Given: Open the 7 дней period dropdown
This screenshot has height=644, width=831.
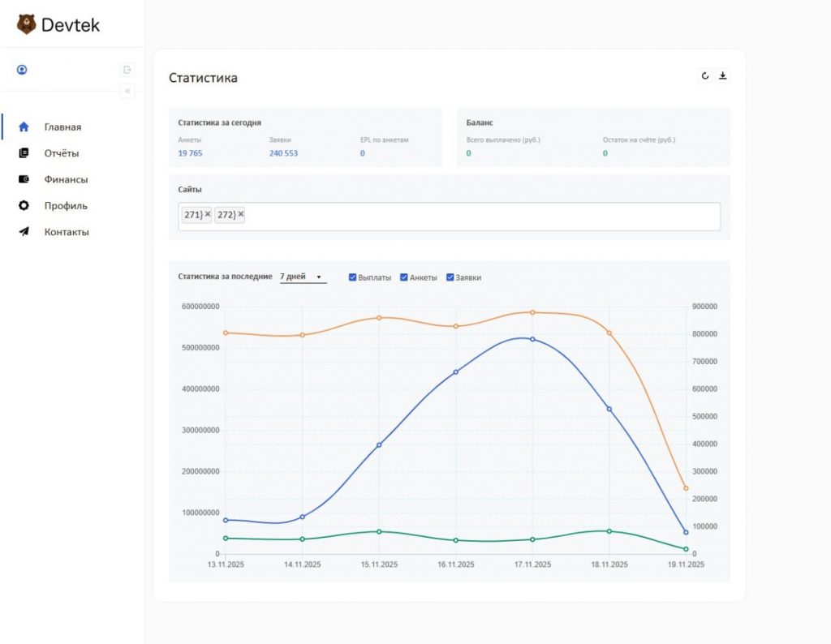Looking at the screenshot, I should [x=302, y=277].
